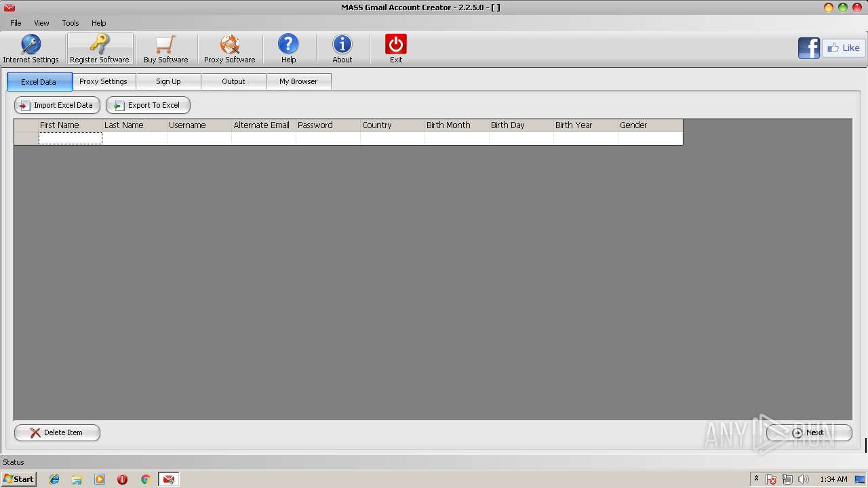Viewport: 868px width, 488px height.
Task: Click Export To Excel button
Action: [x=148, y=105]
